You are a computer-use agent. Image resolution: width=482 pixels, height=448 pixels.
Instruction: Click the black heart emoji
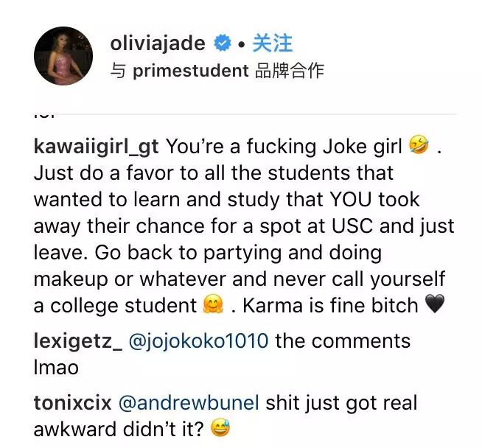[x=436, y=305]
